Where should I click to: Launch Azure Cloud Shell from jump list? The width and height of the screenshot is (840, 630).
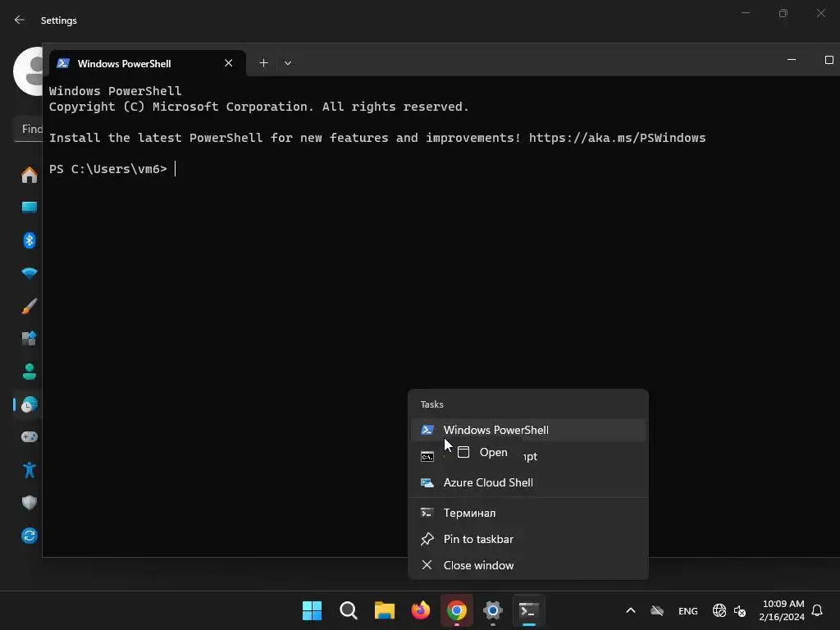[x=528, y=482]
